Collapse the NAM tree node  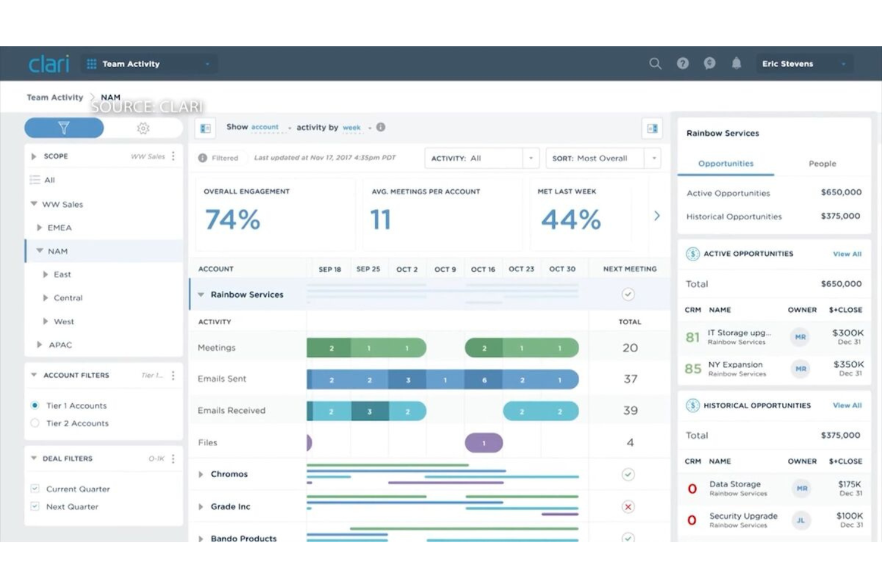tap(39, 251)
